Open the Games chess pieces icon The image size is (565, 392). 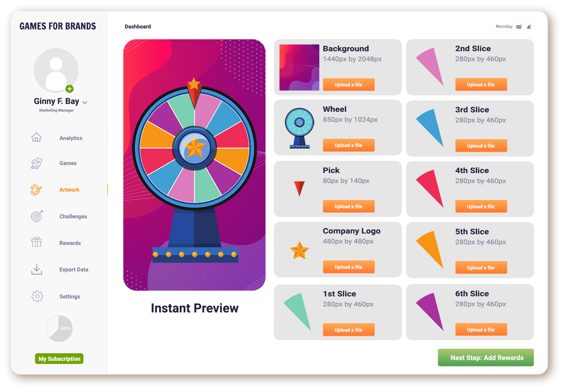point(36,163)
